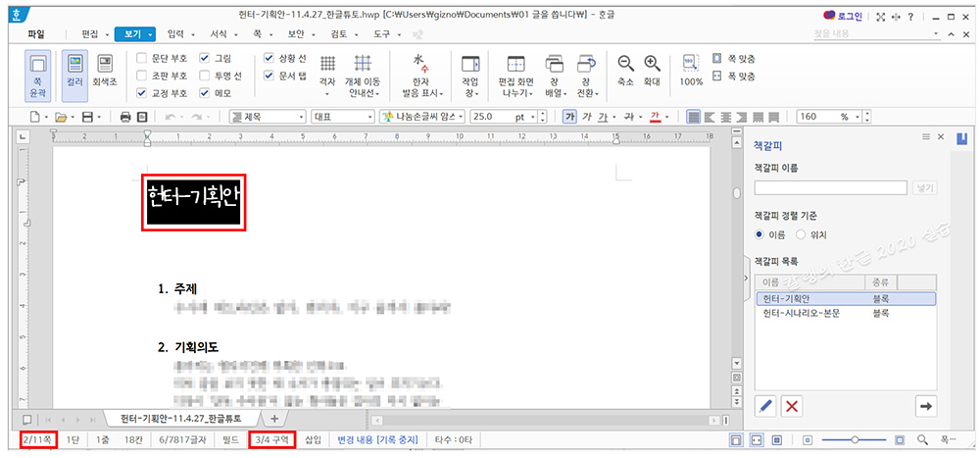Viewport: 980px width, 458px height.
Task: Click the 축소 zoom out magnifier
Action: pyautogui.click(x=625, y=70)
